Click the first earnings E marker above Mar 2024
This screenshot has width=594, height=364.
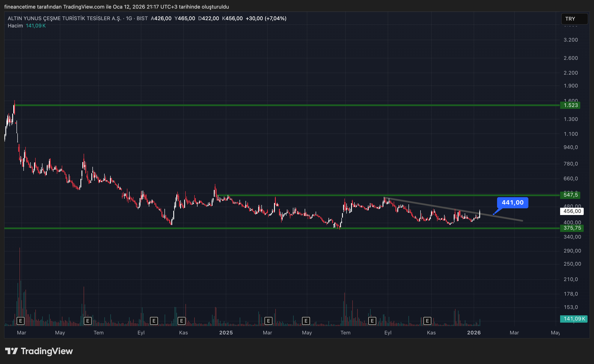[x=21, y=321]
